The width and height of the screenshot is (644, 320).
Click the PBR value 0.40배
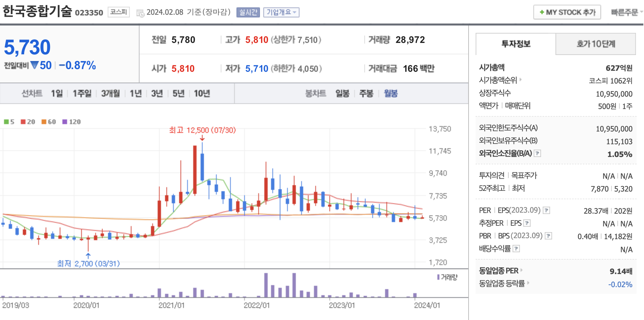(x=588, y=236)
